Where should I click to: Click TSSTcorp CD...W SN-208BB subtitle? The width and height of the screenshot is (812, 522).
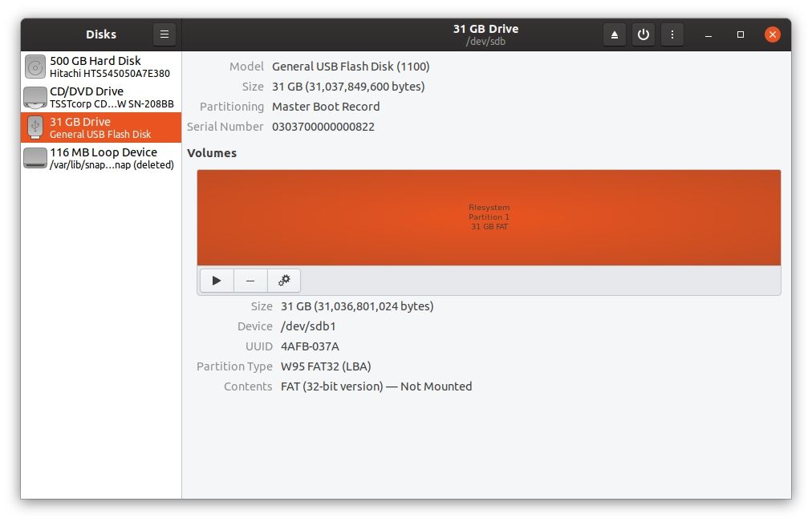[x=112, y=104]
